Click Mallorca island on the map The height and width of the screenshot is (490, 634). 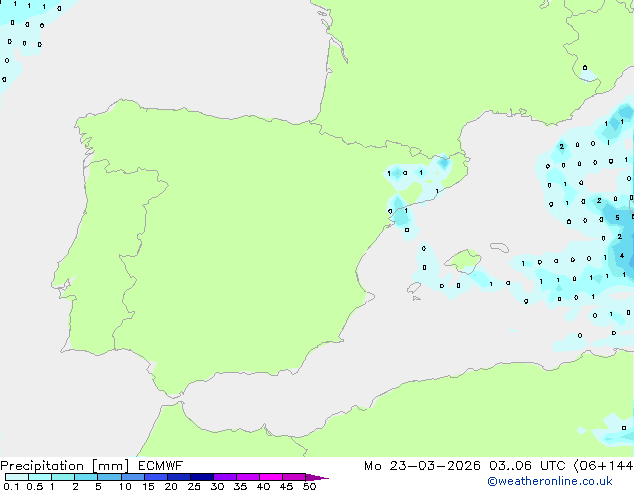point(462,262)
